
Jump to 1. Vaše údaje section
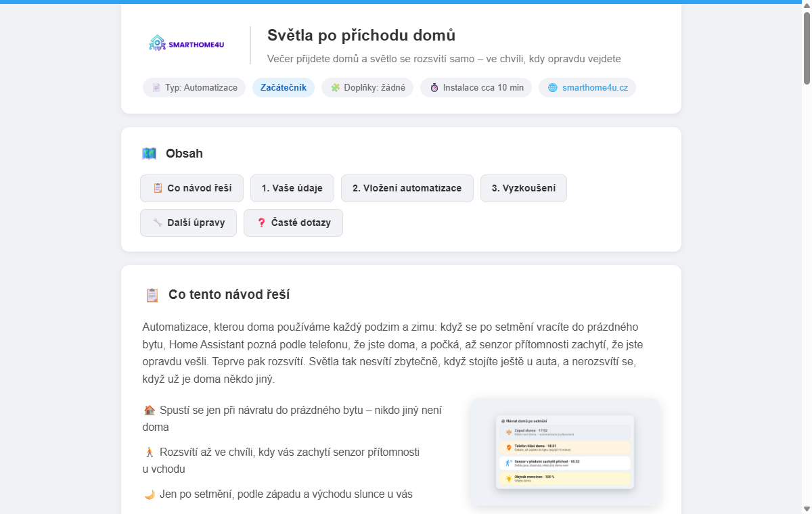click(x=292, y=188)
